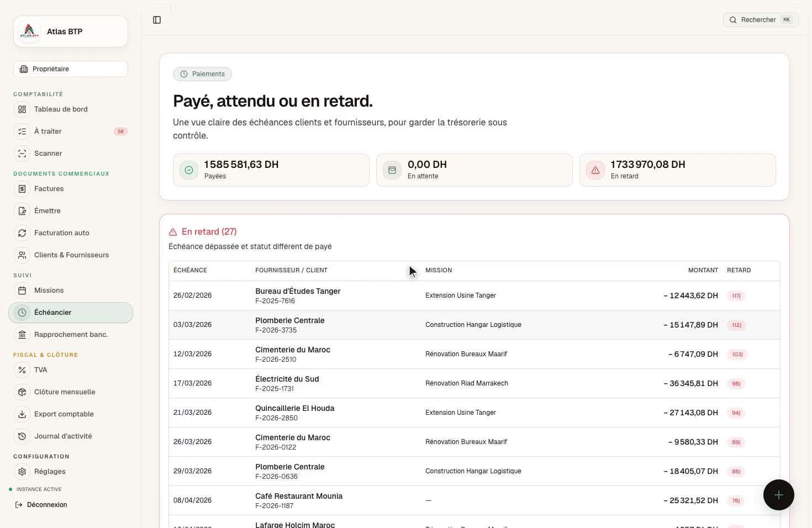
Task: Open the Scanner icon in sidebar
Action: [x=22, y=154]
